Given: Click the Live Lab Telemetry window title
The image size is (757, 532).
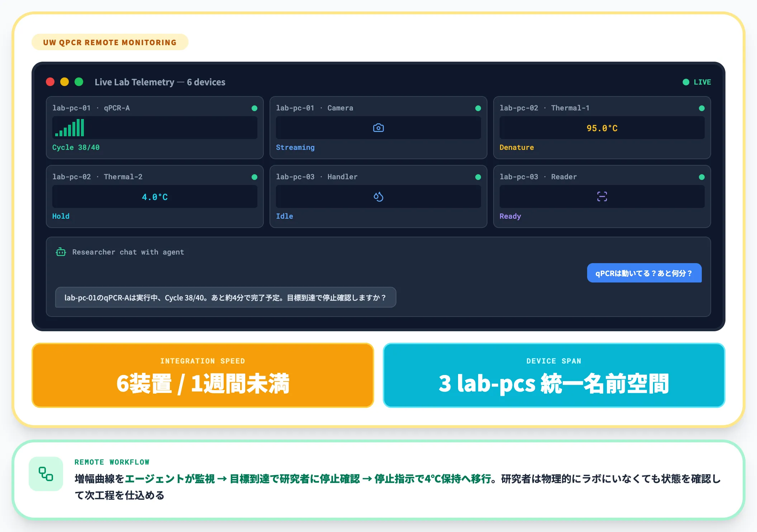Looking at the screenshot, I should (160, 82).
